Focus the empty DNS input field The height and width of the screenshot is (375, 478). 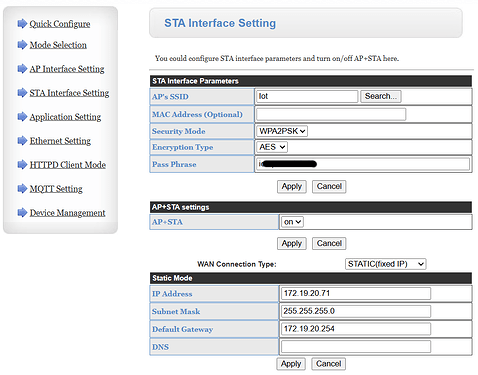pyautogui.click(x=356, y=346)
